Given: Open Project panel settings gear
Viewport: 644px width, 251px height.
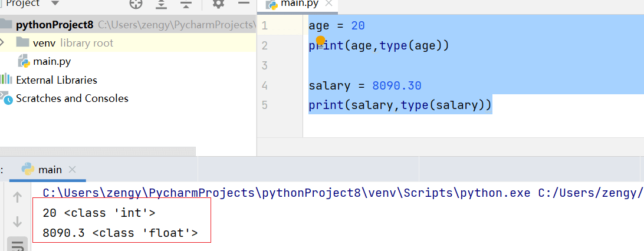Looking at the screenshot, I should tap(218, 4).
